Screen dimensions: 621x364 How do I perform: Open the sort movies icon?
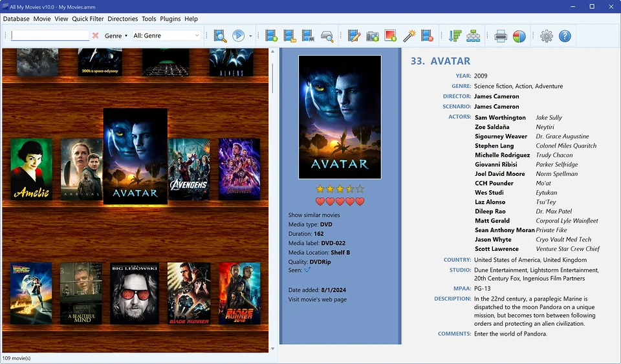[455, 36]
